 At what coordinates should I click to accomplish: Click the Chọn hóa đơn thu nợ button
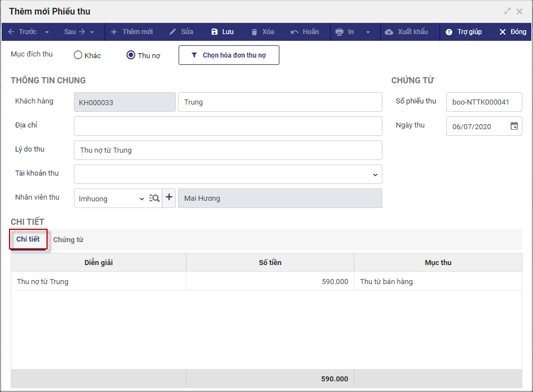[x=228, y=55]
